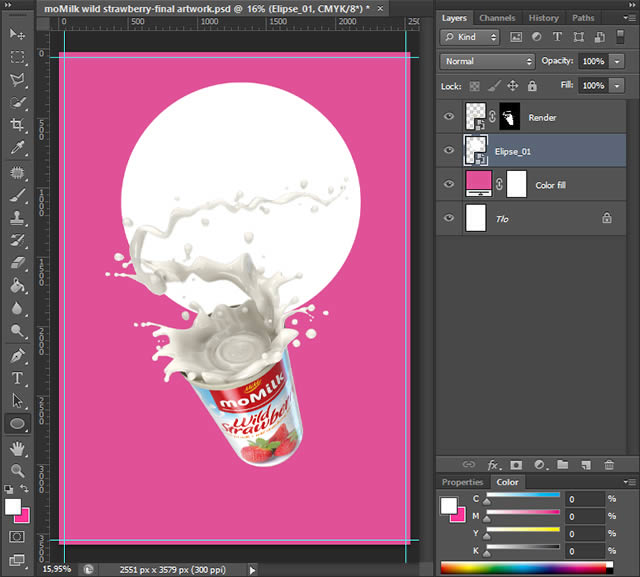This screenshot has width=640, height=577.
Task: Open the Fill slider dropdown arrow
Action: (x=617, y=86)
